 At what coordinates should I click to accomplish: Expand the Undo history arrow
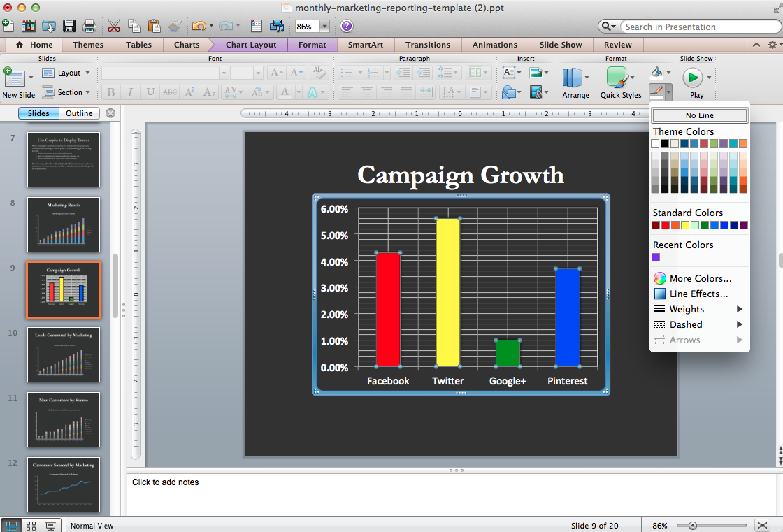211,26
